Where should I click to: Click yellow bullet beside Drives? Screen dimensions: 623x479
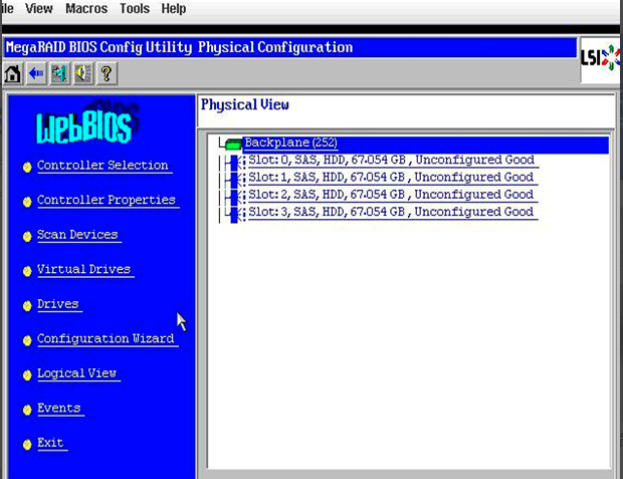27,306
